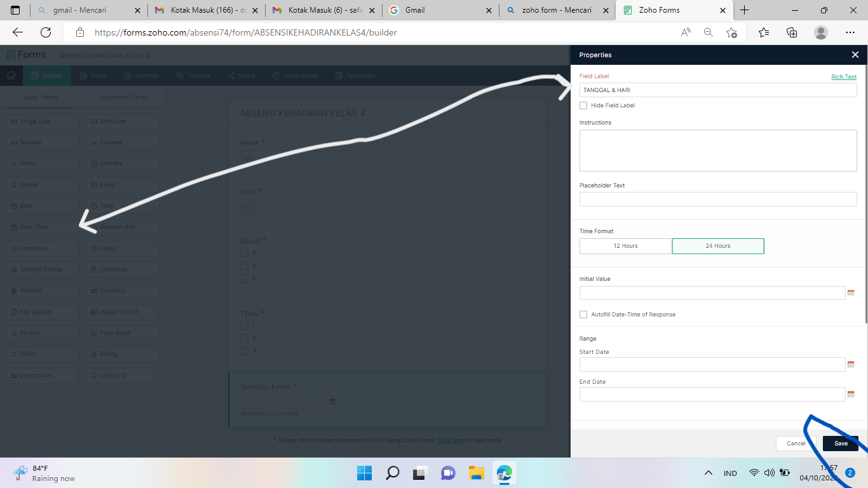Open File Explorer from taskbar
Screen dimensions: 868x488
click(x=477, y=473)
